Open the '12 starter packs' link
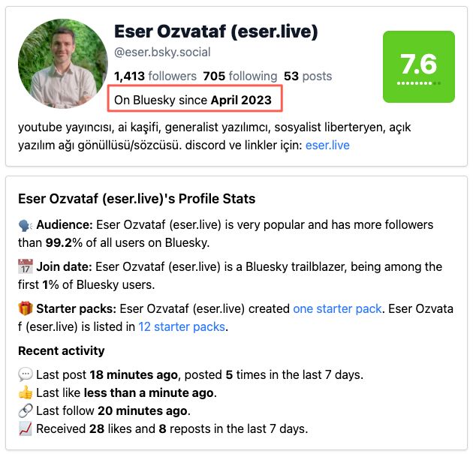Image resolution: width=476 pixels, height=454 pixels. [x=182, y=327]
